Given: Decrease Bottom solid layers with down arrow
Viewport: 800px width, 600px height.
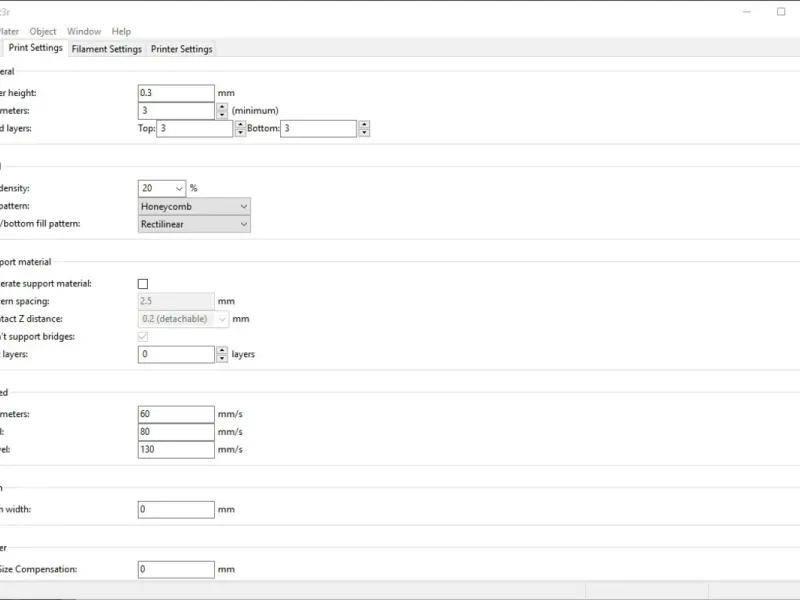Looking at the screenshot, I should (364, 133).
